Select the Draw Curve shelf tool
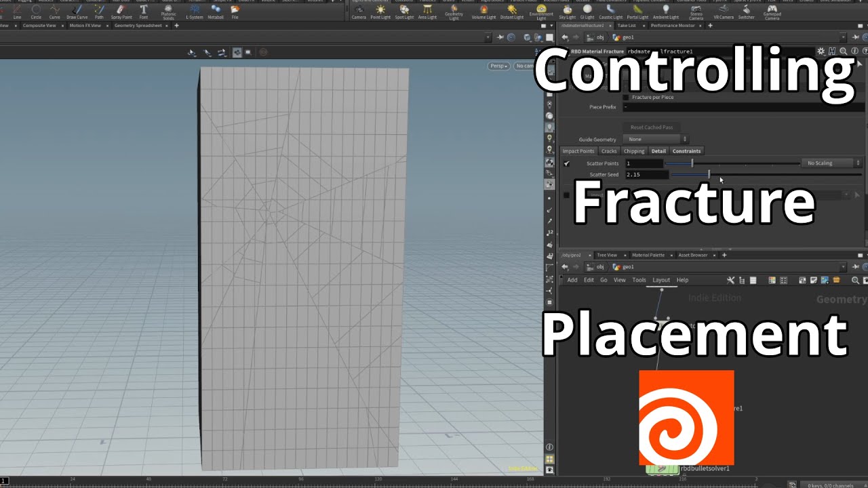The height and width of the screenshot is (488, 868). [x=77, y=12]
